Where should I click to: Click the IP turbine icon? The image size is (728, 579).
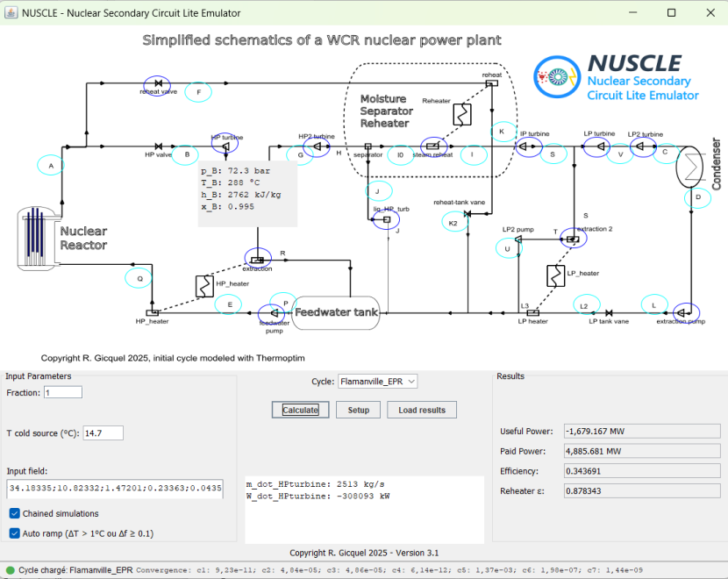click(x=529, y=147)
